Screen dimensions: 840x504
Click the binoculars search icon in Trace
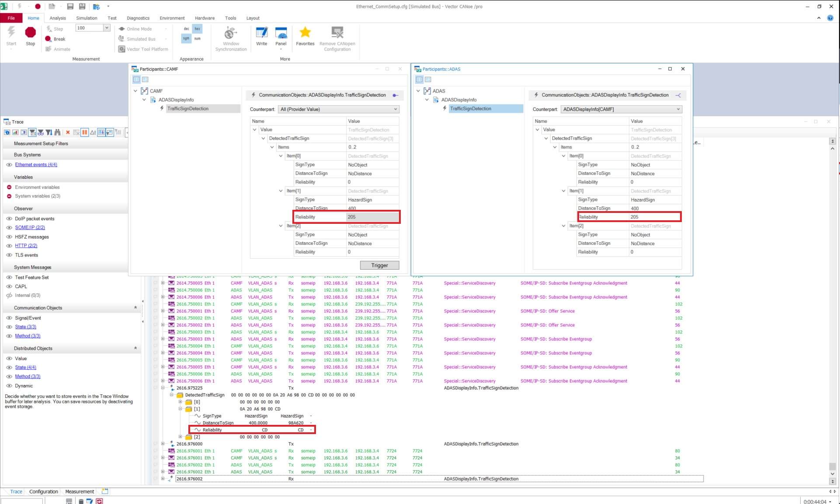[57, 132]
